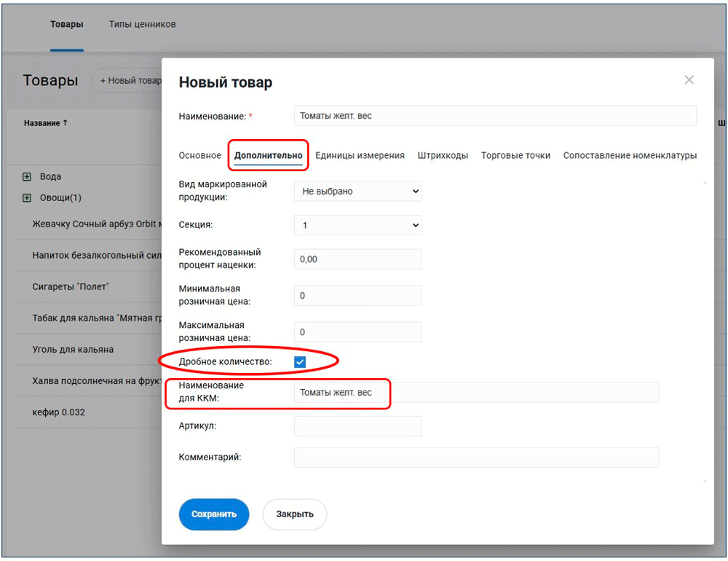The width and height of the screenshot is (728, 561).
Task: Focus the Рекомендованный процент наценки field
Action: click(x=357, y=259)
